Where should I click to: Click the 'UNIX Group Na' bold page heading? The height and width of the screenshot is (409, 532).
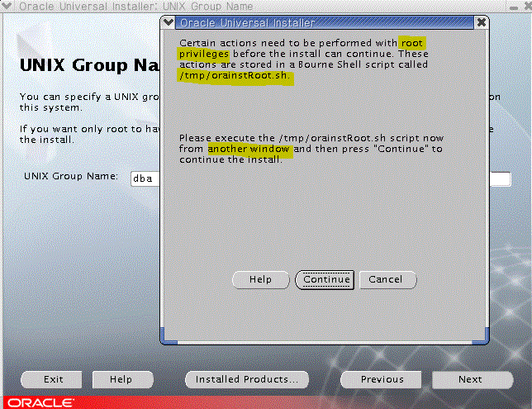89,65
